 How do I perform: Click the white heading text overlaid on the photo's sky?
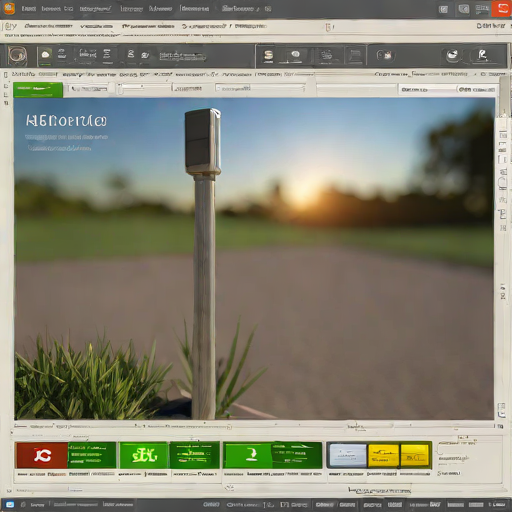click(x=66, y=121)
